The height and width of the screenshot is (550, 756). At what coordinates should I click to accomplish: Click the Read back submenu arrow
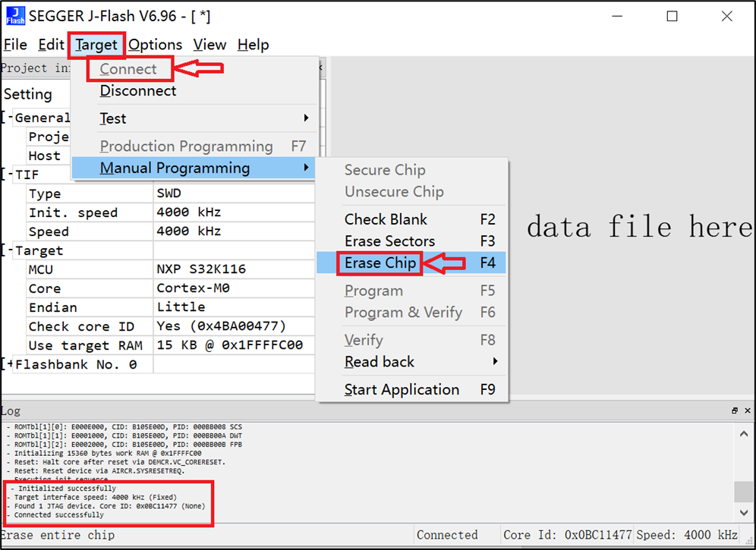pos(495,362)
